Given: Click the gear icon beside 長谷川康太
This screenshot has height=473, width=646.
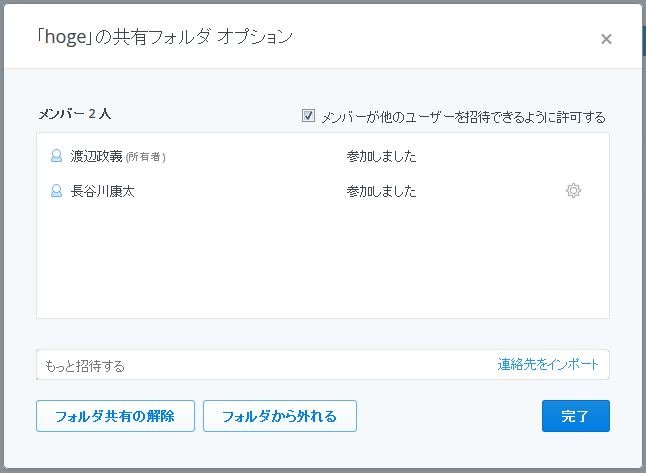Looking at the screenshot, I should click(x=573, y=190).
